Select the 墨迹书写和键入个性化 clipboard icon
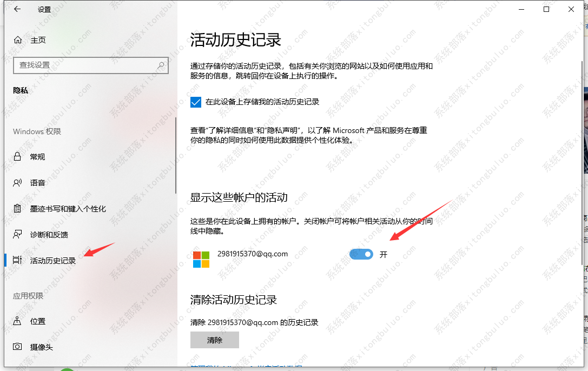Screen dimensions: 588x371 (17, 209)
